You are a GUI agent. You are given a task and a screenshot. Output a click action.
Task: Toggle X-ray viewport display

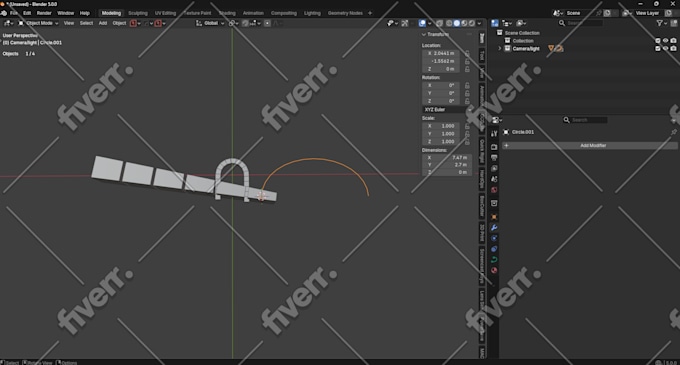pos(439,23)
